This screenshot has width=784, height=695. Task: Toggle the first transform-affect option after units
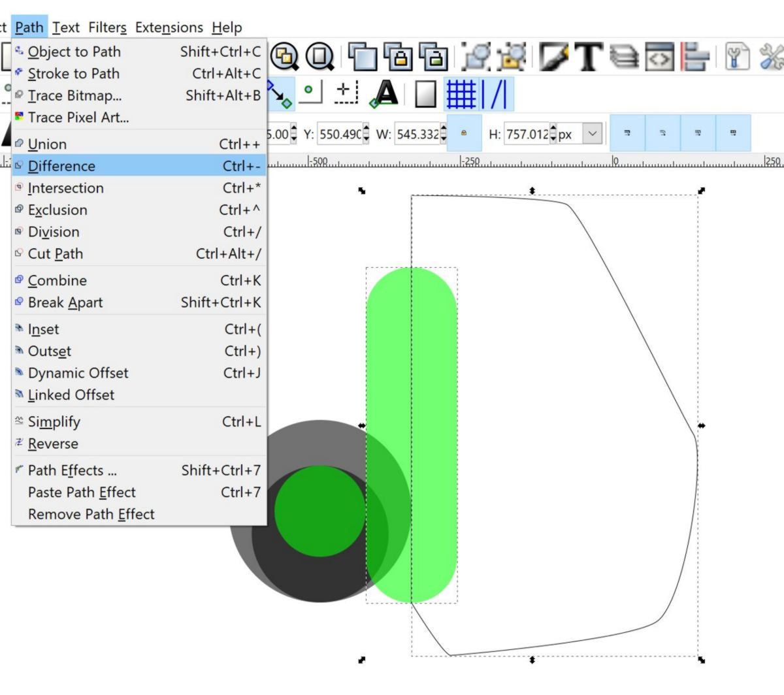(627, 133)
